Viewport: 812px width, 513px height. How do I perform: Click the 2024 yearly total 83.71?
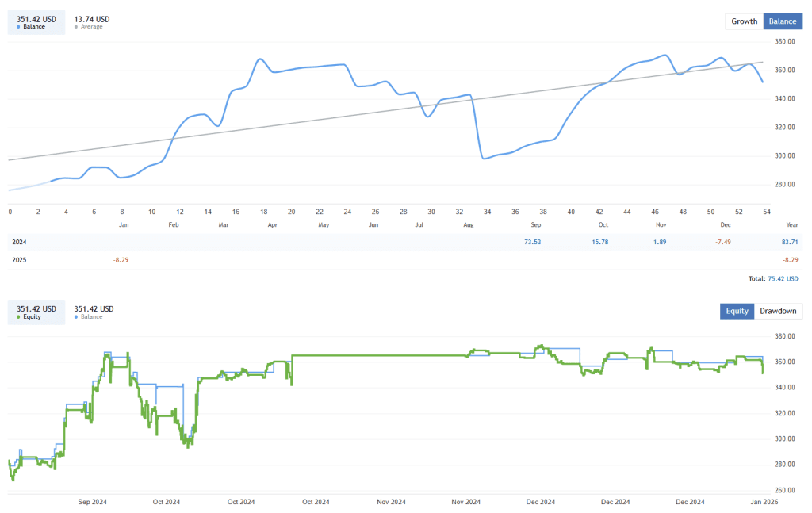coord(791,242)
